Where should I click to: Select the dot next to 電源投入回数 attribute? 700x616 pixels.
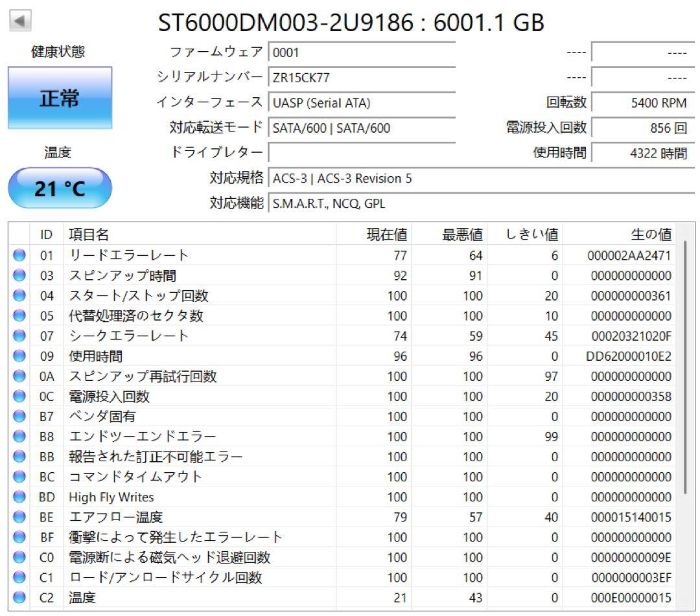pyautogui.click(x=20, y=396)
